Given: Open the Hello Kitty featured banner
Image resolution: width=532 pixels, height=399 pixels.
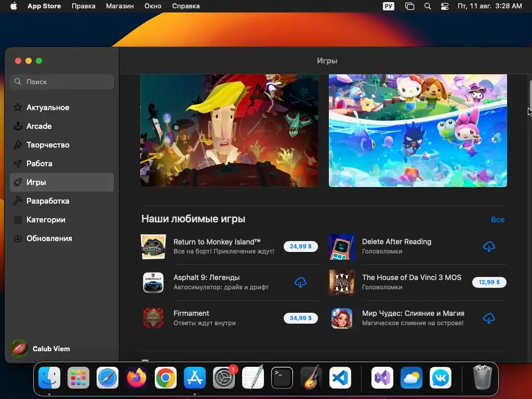Looking at the screenshot, I should [x=418, y=130].
